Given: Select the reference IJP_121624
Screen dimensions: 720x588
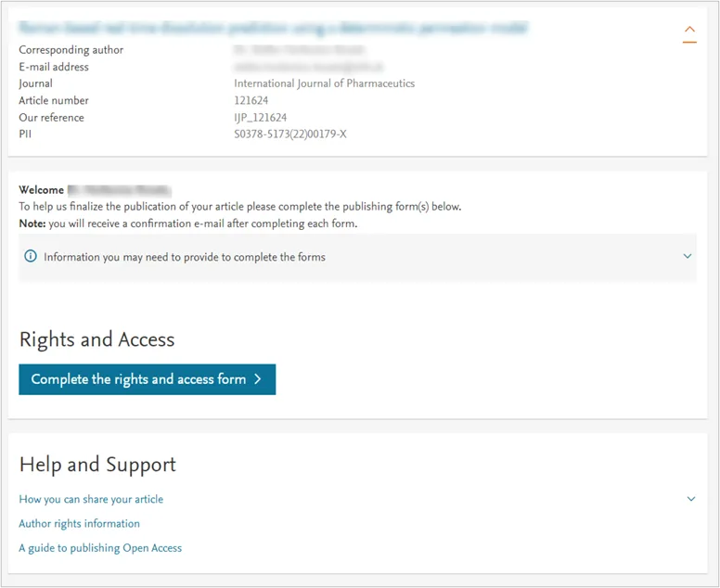Looking at the screenshot, I should [261, 118].
